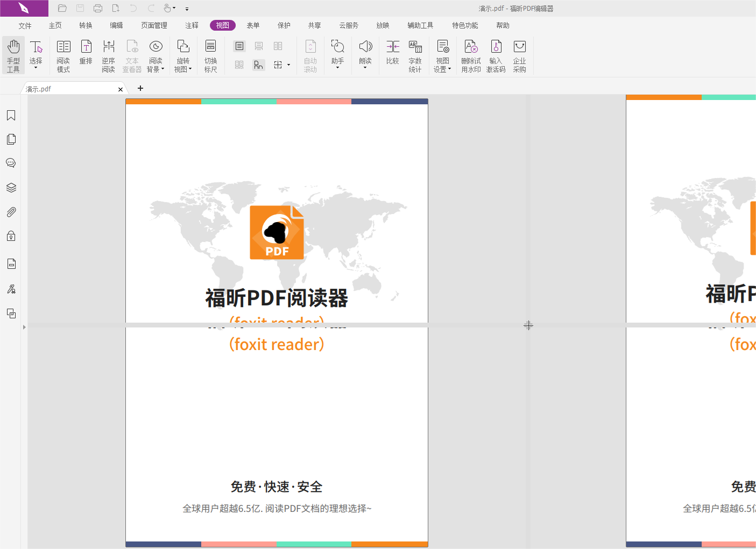The width and height of the screenshot is (756, 549).
Task: Expand the 旋转视图 rotate view dropdown
Action: [x=190, y=69]
